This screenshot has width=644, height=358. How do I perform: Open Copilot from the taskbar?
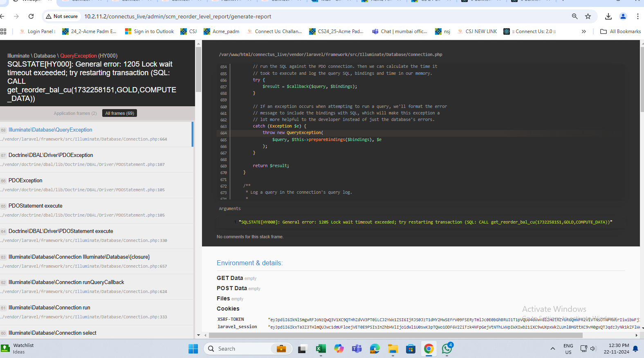(x=339, y=349)
